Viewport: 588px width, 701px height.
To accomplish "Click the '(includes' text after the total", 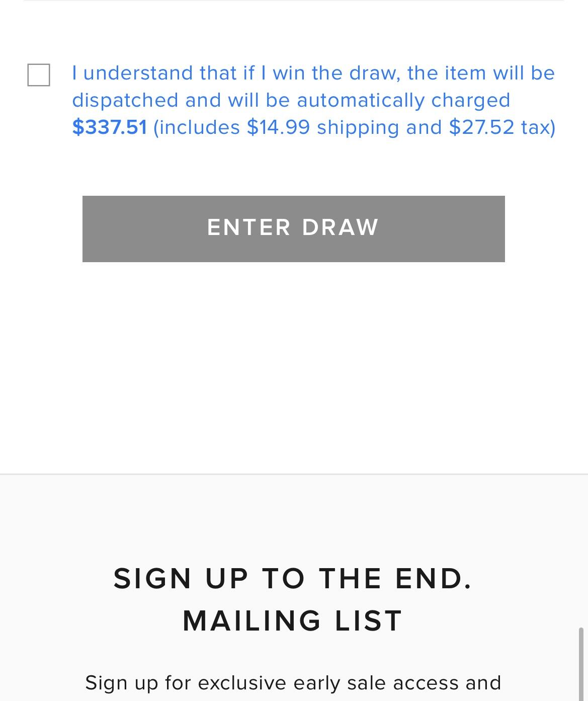I will click(197, 127).
